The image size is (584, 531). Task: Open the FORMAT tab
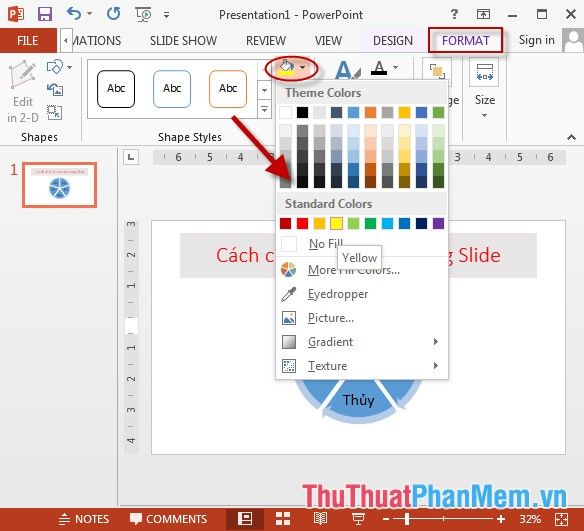click(466, 40)
